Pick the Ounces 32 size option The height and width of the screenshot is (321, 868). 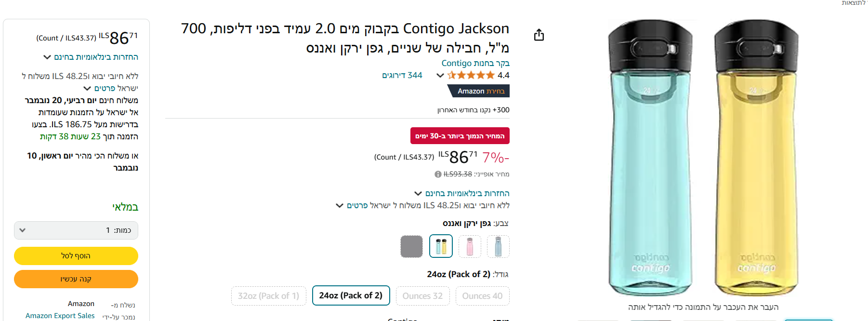(422, 296)
